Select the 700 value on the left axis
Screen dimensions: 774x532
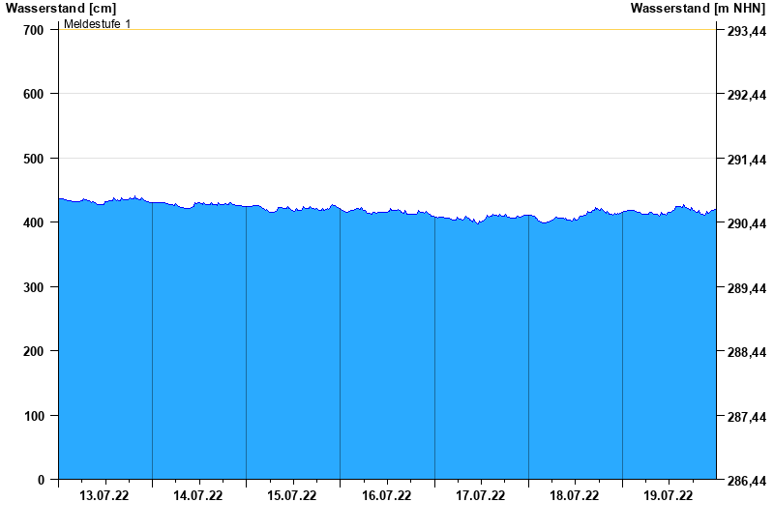tap(34, 30)
